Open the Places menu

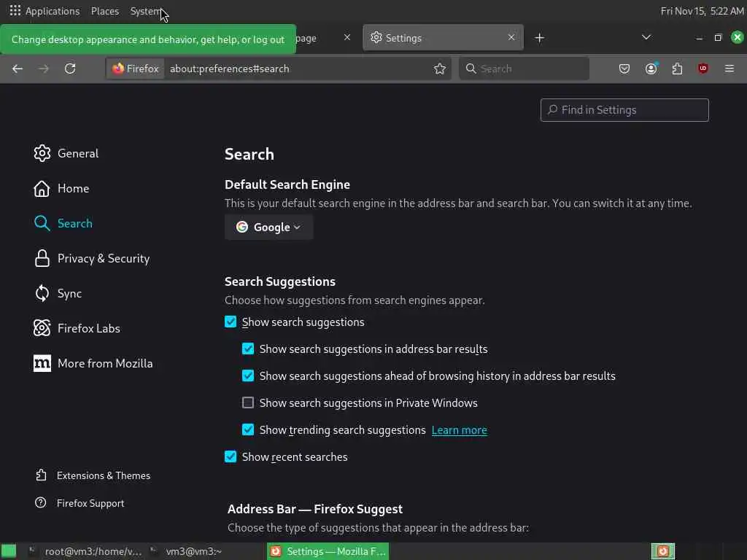click(x=105, y=11)
